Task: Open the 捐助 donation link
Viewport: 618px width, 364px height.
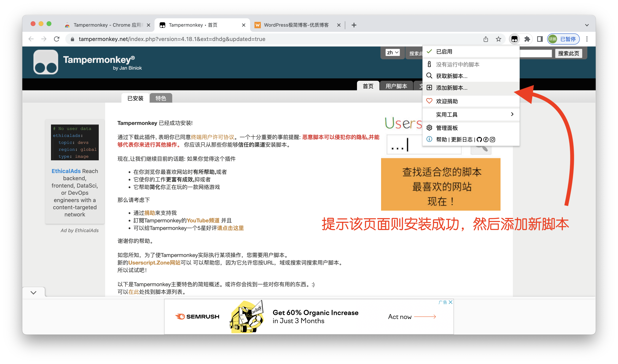Action: tap(150, 213)
